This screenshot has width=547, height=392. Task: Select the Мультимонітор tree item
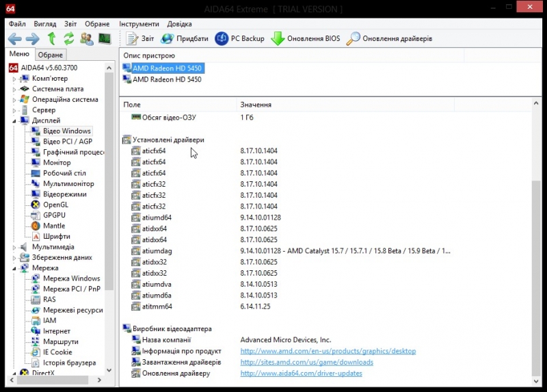68,183
